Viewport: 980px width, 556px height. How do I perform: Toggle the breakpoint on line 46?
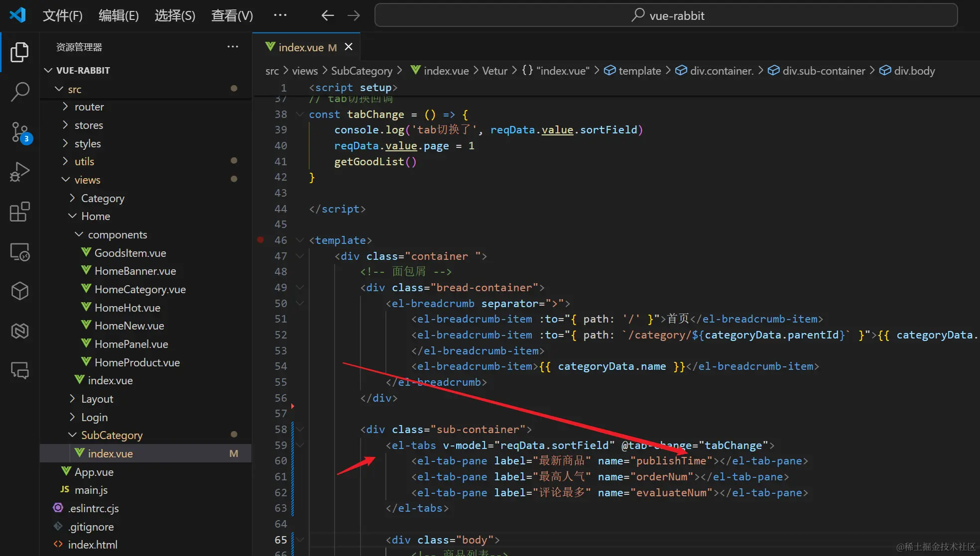tap(260, 240)
